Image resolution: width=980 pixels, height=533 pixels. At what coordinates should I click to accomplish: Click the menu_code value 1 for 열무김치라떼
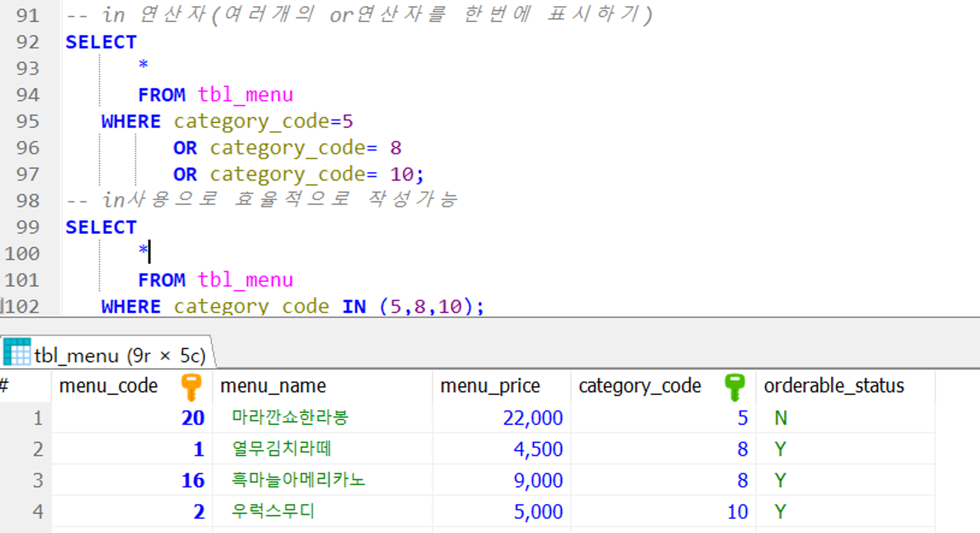point(198,449)
